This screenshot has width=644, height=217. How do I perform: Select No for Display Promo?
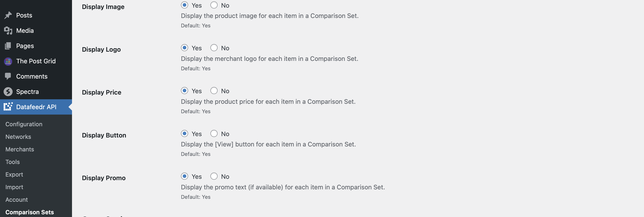[x=214, y=176]
